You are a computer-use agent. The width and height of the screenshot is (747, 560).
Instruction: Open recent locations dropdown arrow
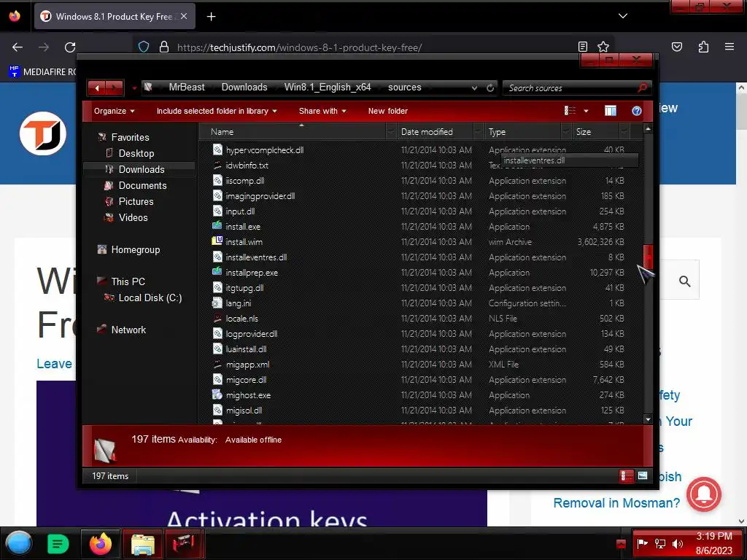tap(134, 88)
